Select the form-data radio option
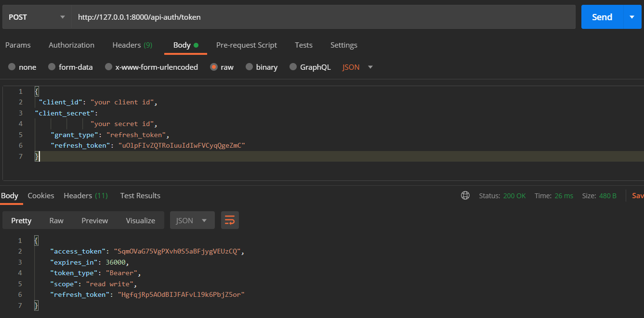Image resolution: width=644 pixels, height=318 pixels. coord(52,67)
